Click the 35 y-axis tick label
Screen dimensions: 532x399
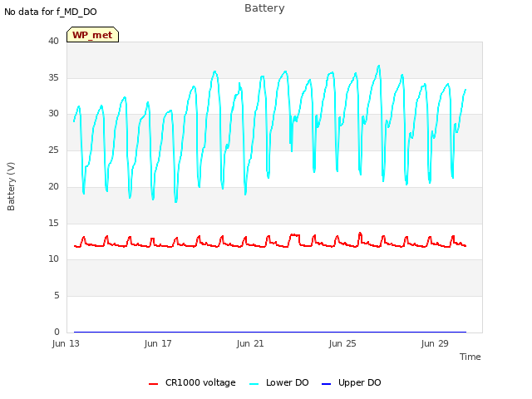click(53, 77)
